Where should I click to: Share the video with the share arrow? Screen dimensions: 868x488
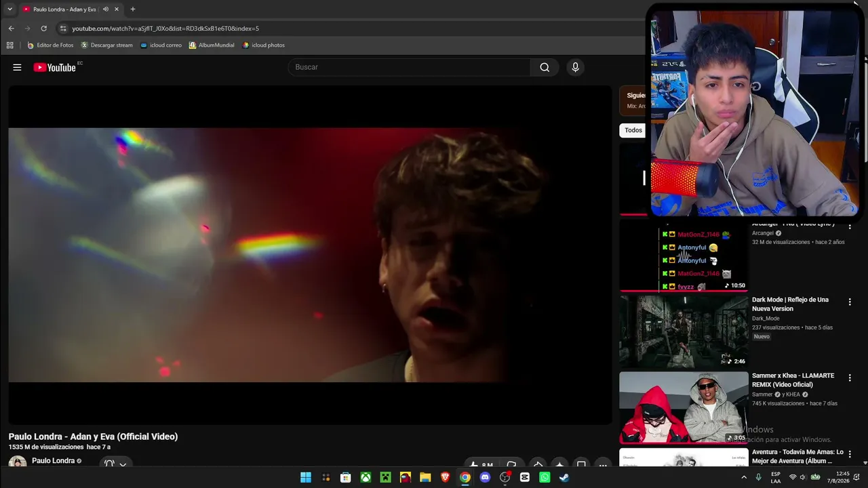538,464
